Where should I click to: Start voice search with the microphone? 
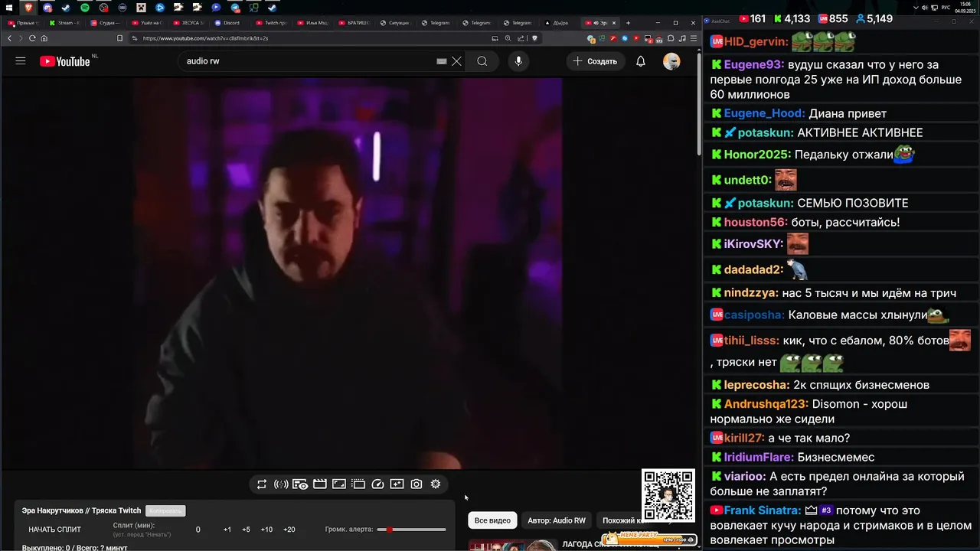(x=518, y=61)
